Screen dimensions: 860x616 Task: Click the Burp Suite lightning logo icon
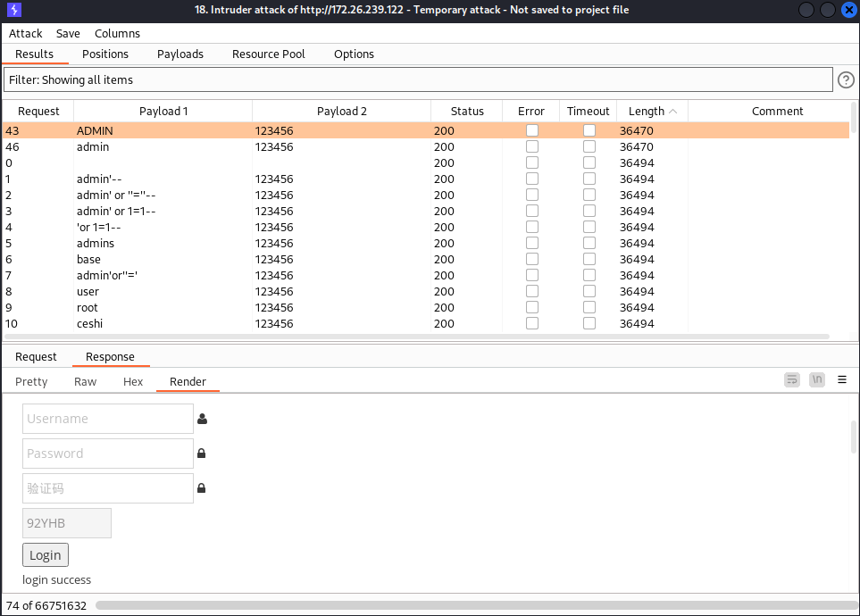(13, 9)
